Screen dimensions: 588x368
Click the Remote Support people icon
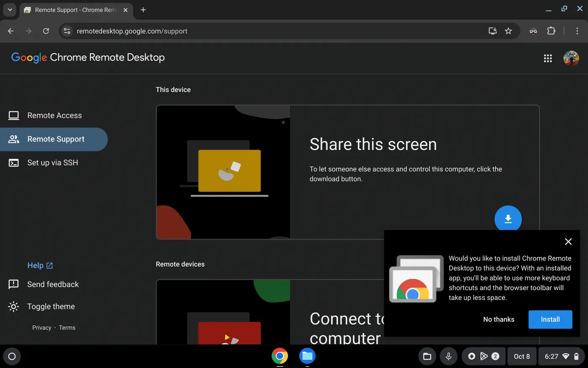click(14, 139)
